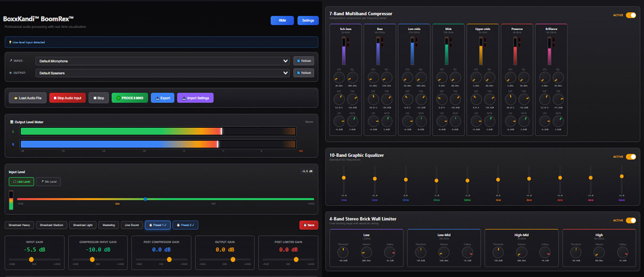
Task: Click the Sub-bass band ATK knob
Action: (x=339, y=78)
